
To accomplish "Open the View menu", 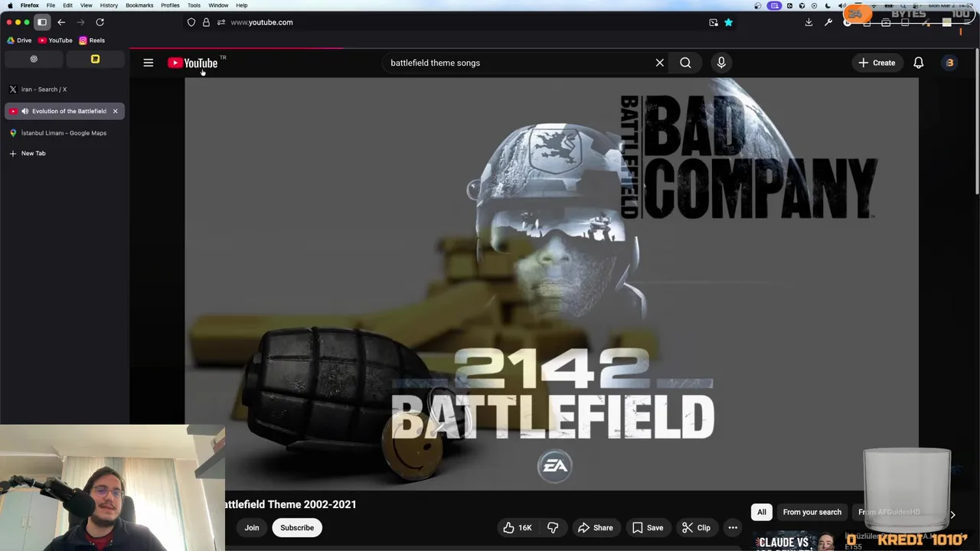I will click(x=86, y=5).
